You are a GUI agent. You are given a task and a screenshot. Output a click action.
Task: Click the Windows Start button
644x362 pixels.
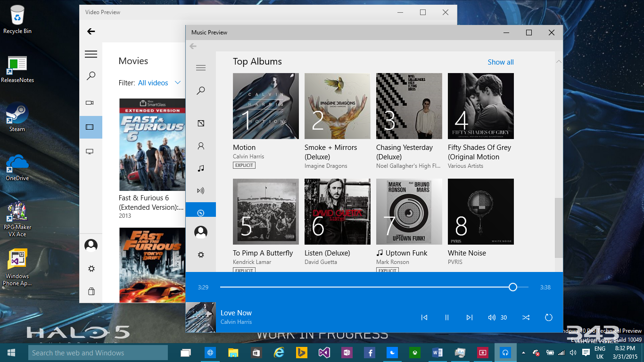click(x=11, y=353)
